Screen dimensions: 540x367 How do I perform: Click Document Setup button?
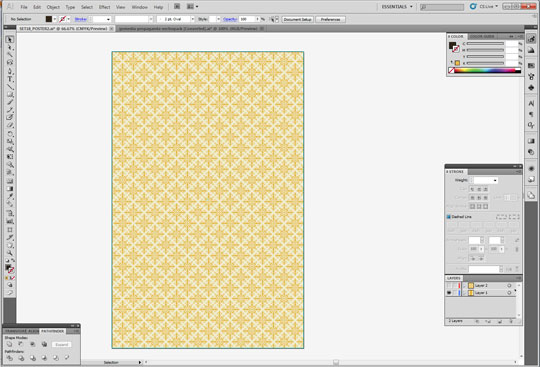pos(298,19)
